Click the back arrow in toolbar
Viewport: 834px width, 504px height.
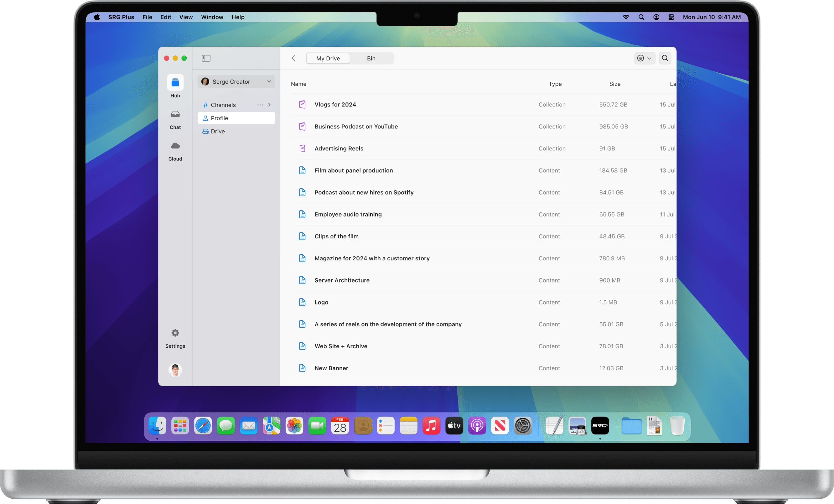pyautogui.click(x=293, y=58)
